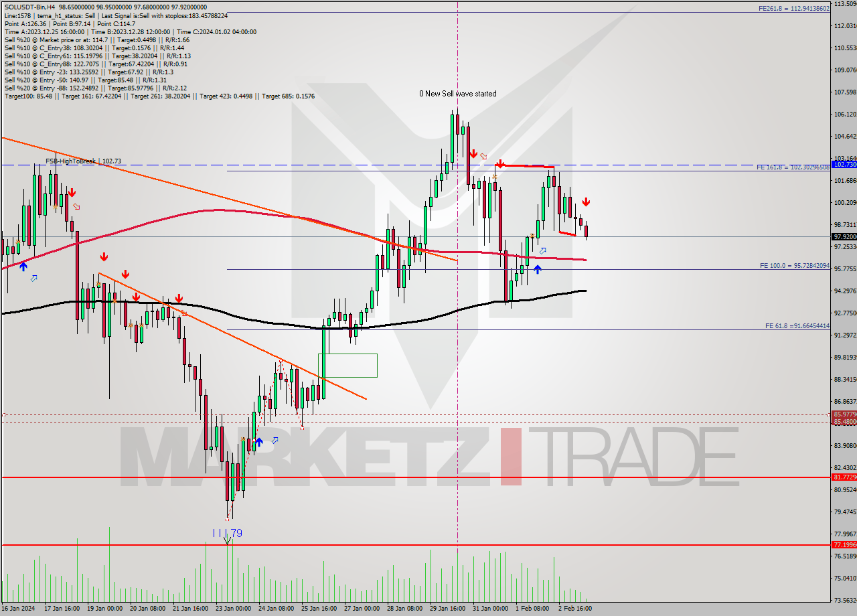857x616 pixels.
Task: Click the "Target100: 85.48" targets line
Action: coord(159,96)
